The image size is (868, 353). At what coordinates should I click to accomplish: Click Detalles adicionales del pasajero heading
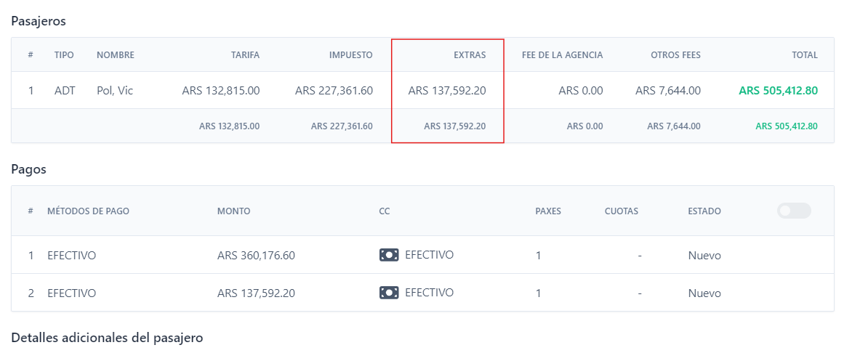click(107, 338)
